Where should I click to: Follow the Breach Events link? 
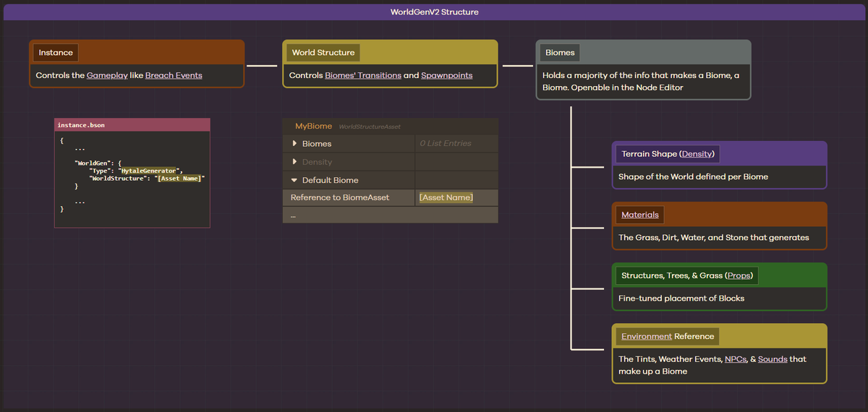(x=174, y=75)
